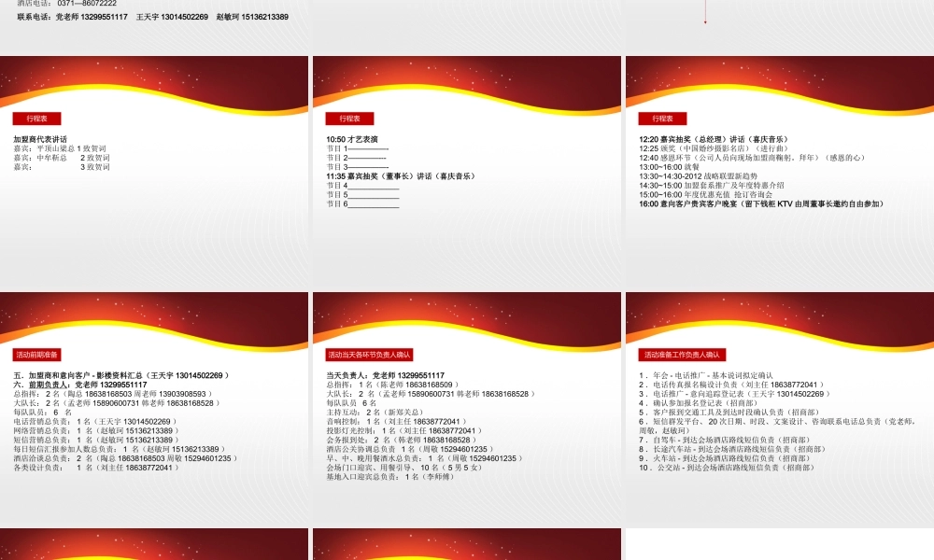Select the slide headed 加盟商代表讲话

point(154,174)
